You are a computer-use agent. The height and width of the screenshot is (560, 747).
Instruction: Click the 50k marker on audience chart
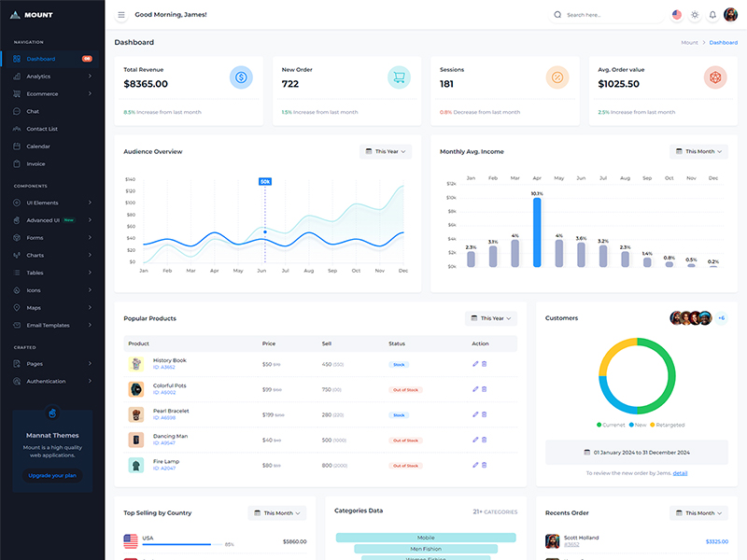[265, 181]
